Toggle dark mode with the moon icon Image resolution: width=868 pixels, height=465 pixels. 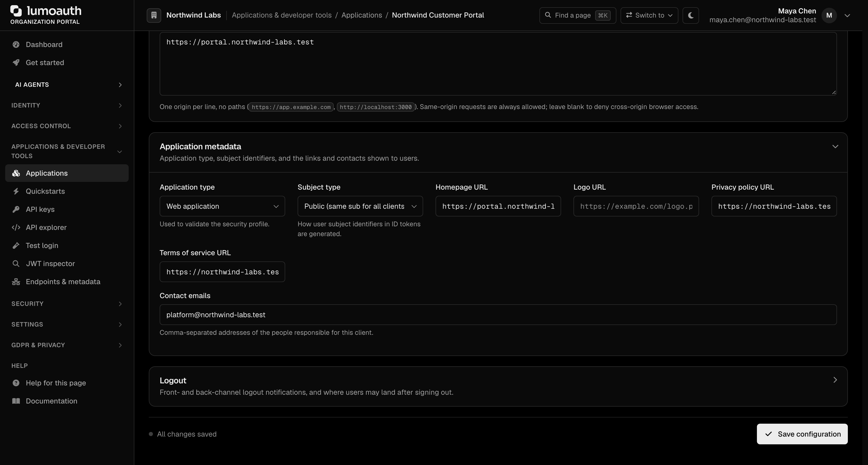click(691, 15)
